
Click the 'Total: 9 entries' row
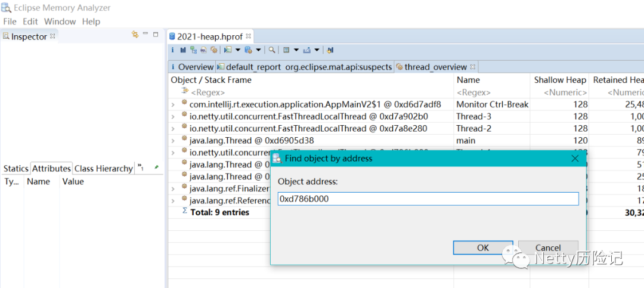click(x=219, y=212)
